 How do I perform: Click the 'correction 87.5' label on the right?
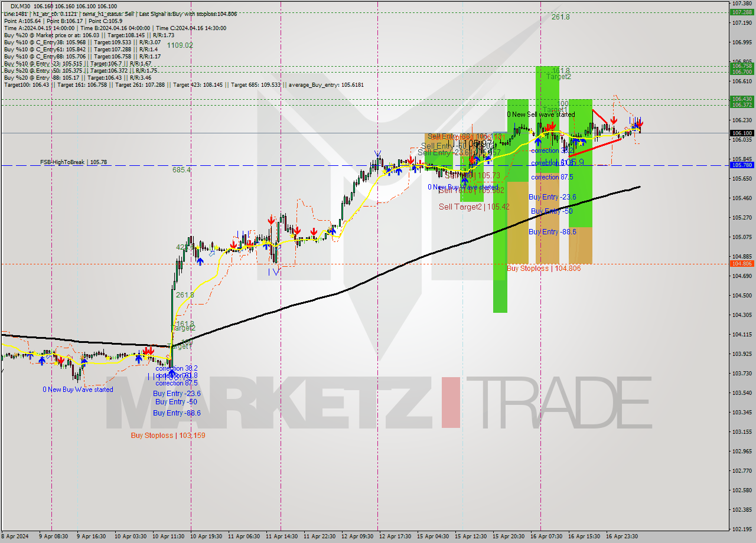click(553, 177)
